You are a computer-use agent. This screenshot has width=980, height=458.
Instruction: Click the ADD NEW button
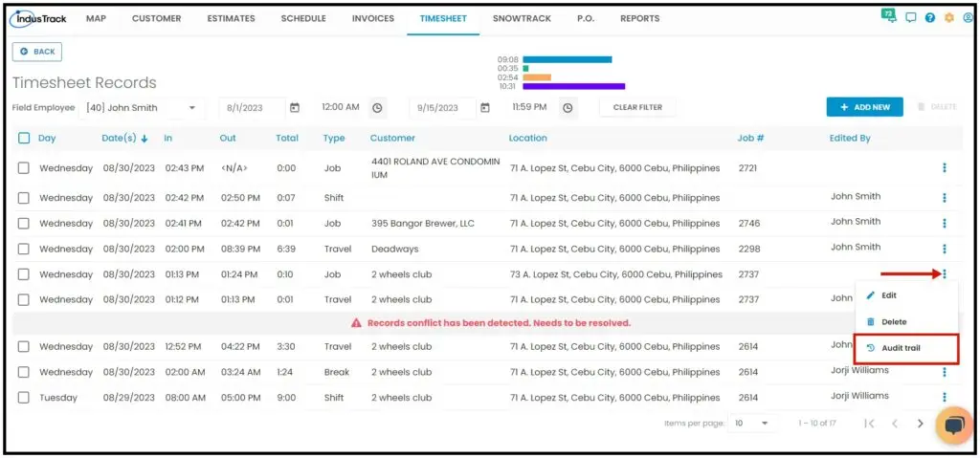point(864,107)
